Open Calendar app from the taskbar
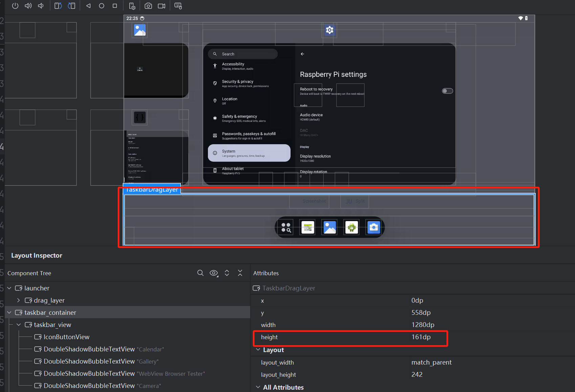 [308, 227]
